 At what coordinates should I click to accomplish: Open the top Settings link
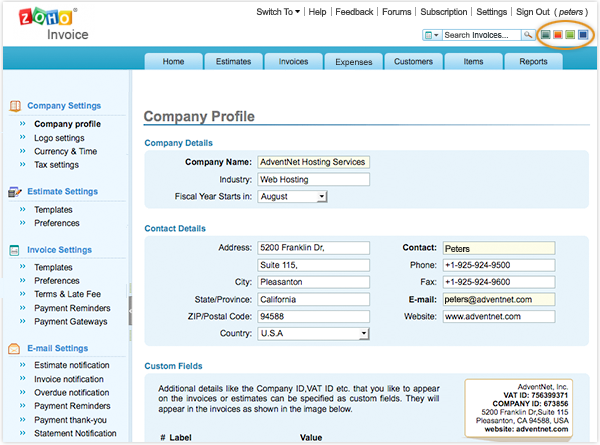(x=491, y=12)
